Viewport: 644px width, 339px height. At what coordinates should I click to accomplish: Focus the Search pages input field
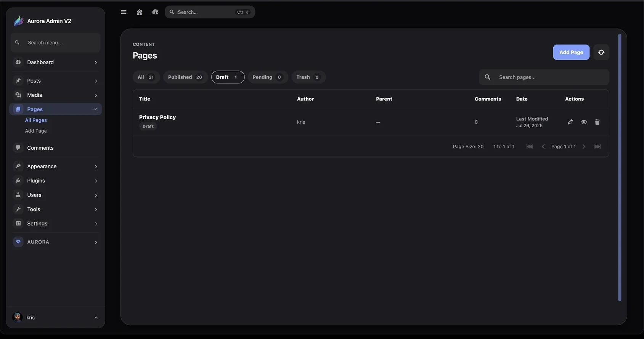[x=544, y=77]
